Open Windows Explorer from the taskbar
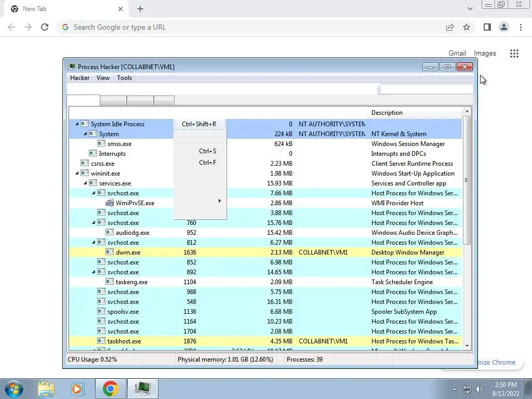This screenshot has height=399, width=532. tap(46, 389)
